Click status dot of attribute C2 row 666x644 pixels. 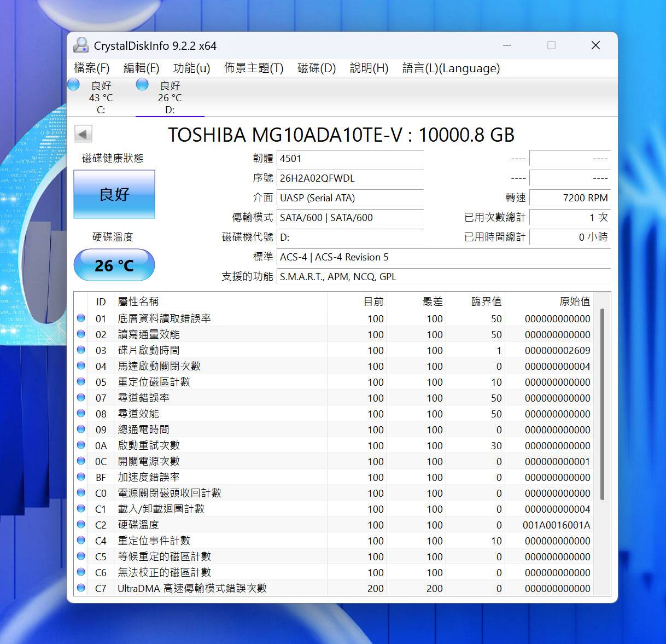81,524
